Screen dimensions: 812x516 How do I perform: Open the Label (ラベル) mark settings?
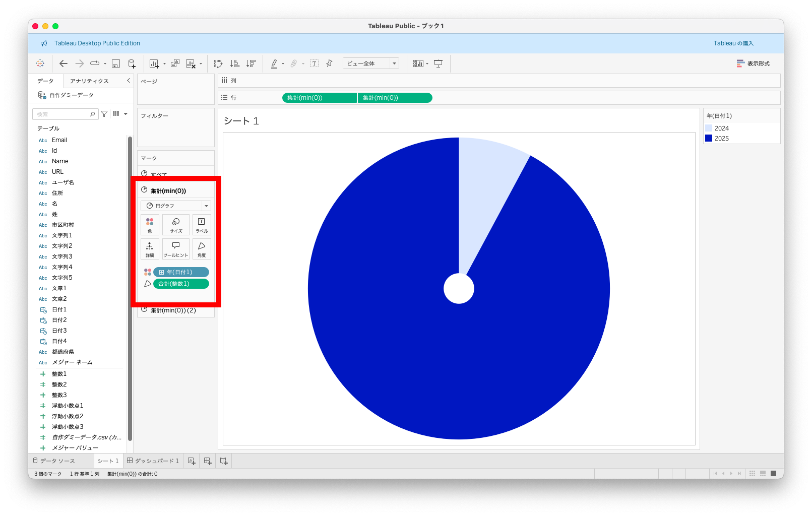pyautogui.click(x=202, y=225)
